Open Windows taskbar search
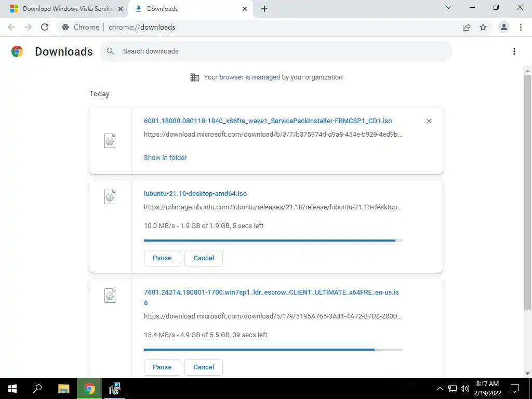 pyautogui.click(x=37, y=389)
